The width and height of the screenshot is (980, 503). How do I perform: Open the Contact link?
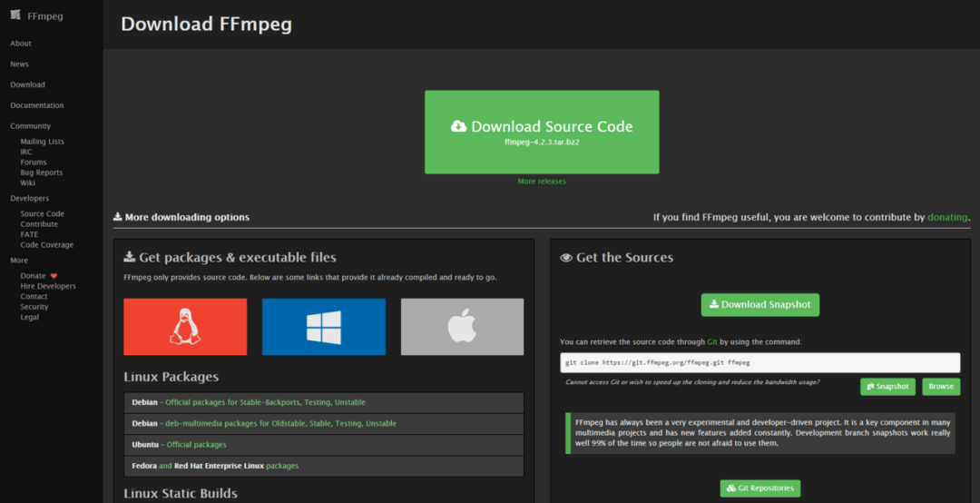tap(34, 297)
